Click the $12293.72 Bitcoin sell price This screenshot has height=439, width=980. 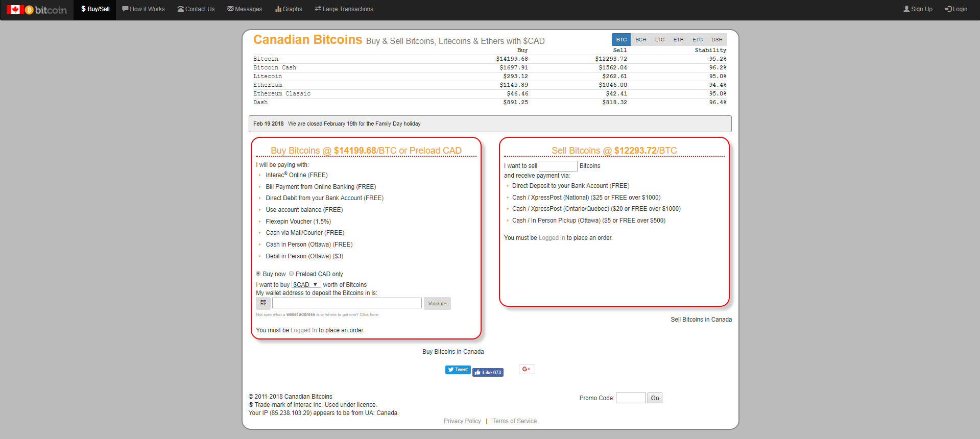(611, 59)
